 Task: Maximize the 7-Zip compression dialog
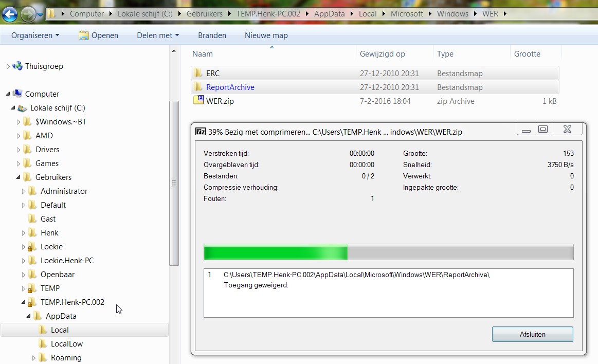click(543, 130)
